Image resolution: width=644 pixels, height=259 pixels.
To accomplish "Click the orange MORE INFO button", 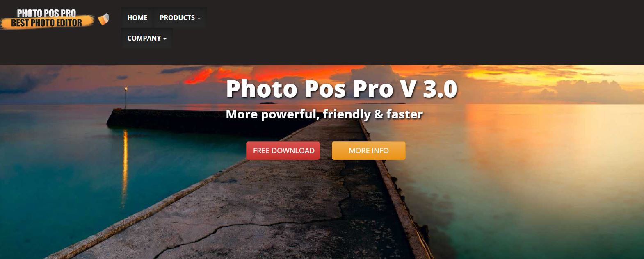I will pyautogui.click(x=368, y=150).
